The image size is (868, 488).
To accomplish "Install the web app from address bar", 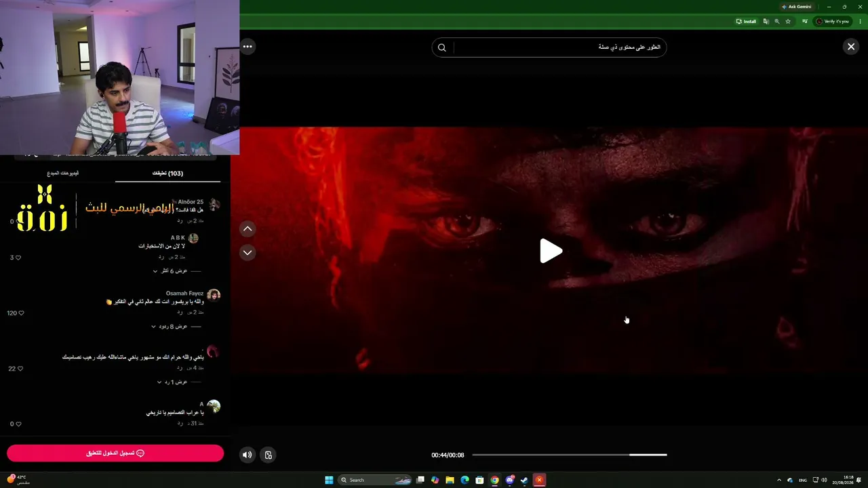I will point(746,22).
